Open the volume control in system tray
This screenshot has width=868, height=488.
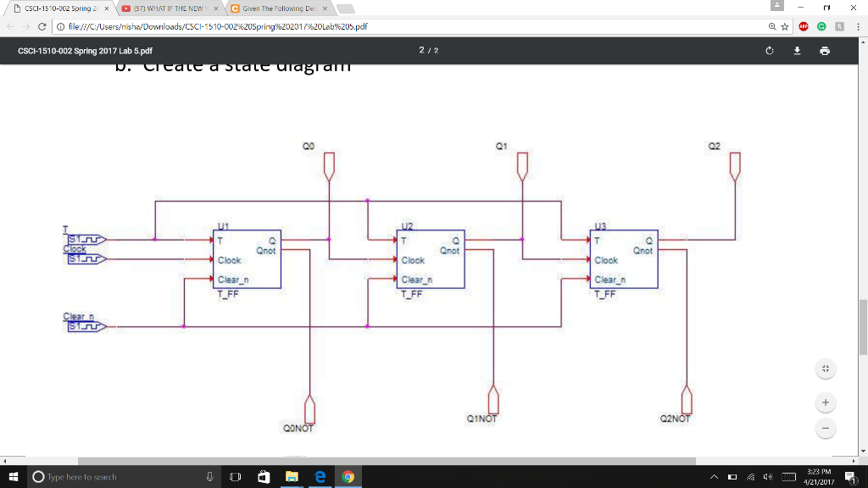[x=768, y=477]
